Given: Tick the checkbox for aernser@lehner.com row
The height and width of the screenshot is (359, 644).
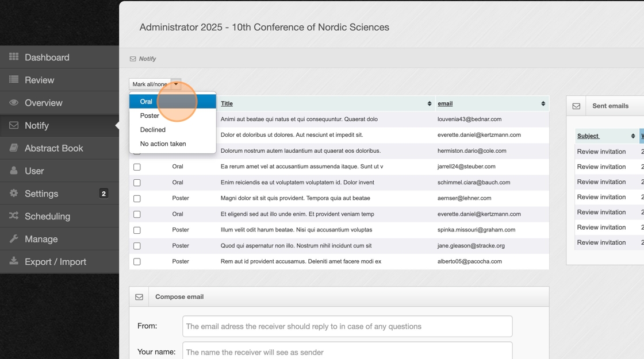Looking at the screenshot, I should [x=137, y=199].
